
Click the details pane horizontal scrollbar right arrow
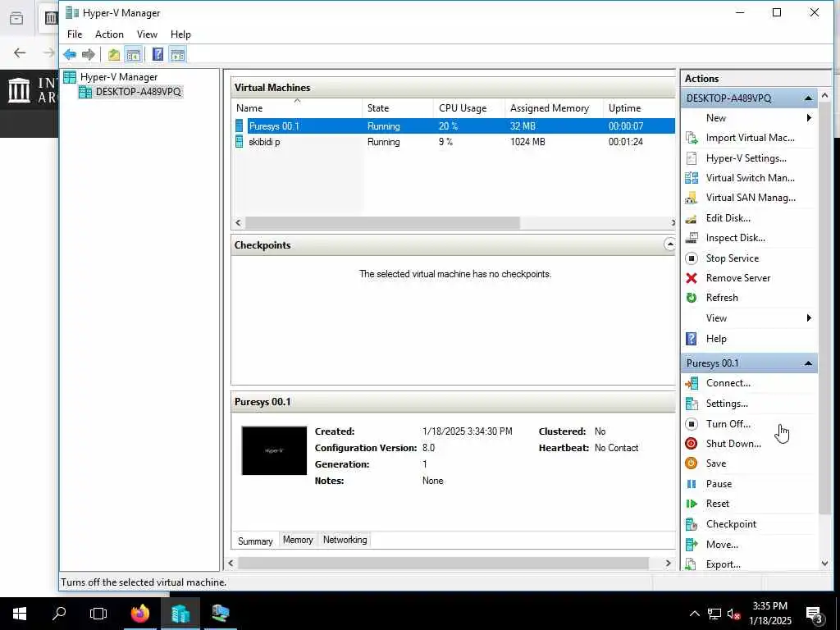click(x=668, y=563)
